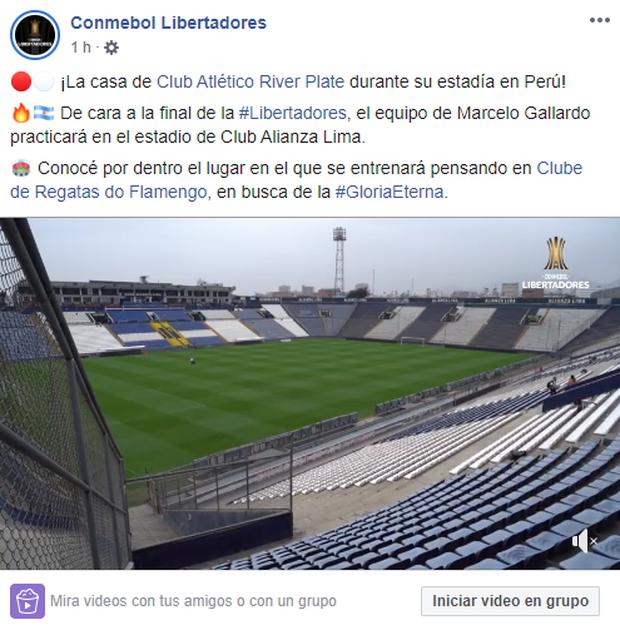Start group video with Iniciar video en grupo
This screenshot has height=635, width=620.
[510, 601]
